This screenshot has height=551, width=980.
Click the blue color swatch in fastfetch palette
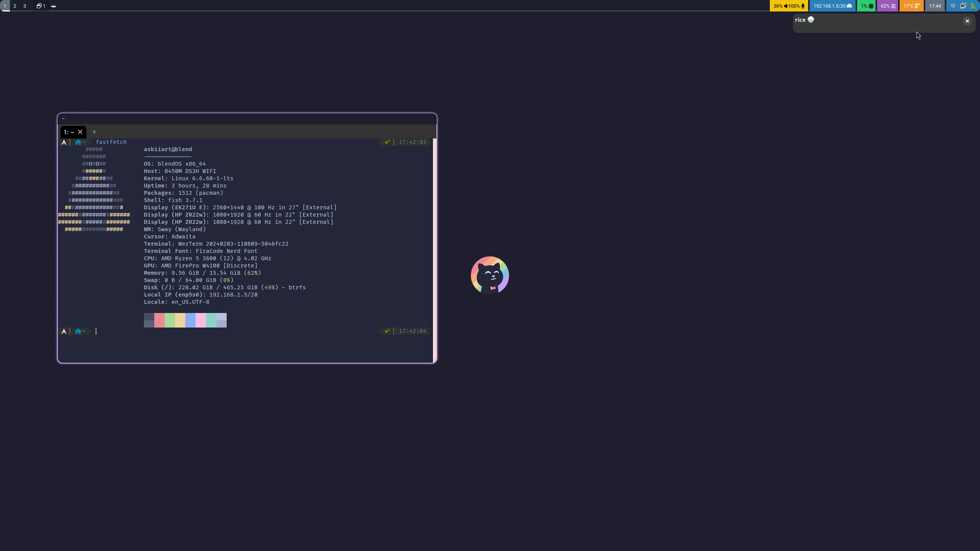[190, 320]
